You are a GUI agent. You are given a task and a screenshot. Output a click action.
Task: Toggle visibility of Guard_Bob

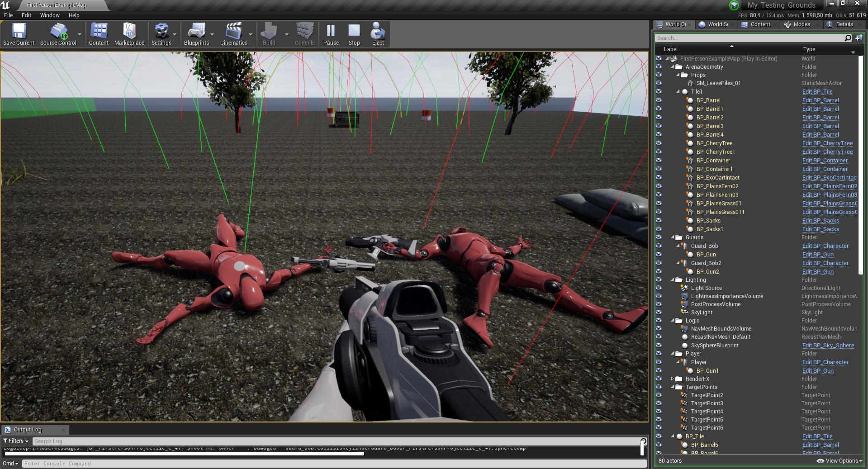coord(659,246)
